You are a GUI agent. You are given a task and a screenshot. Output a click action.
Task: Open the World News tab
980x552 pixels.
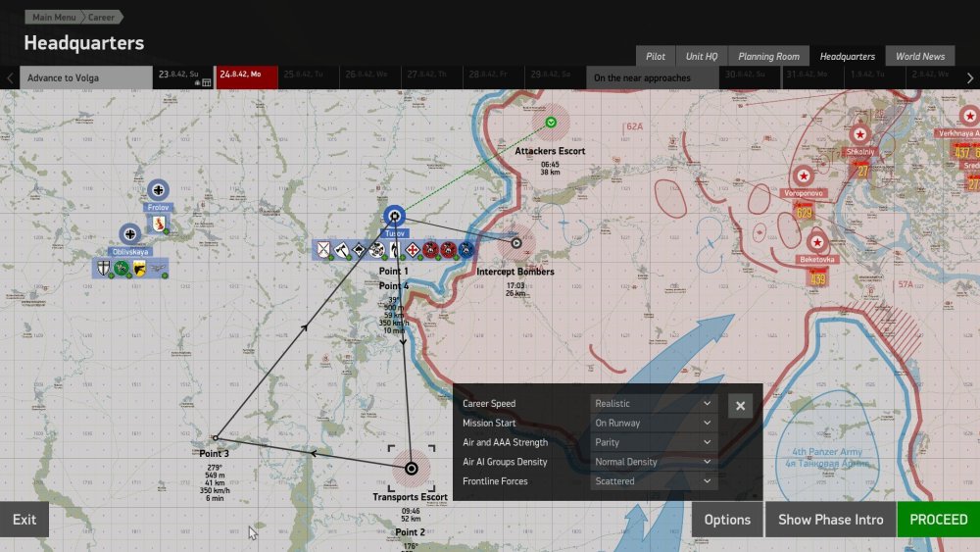click(x=919, y=56)
